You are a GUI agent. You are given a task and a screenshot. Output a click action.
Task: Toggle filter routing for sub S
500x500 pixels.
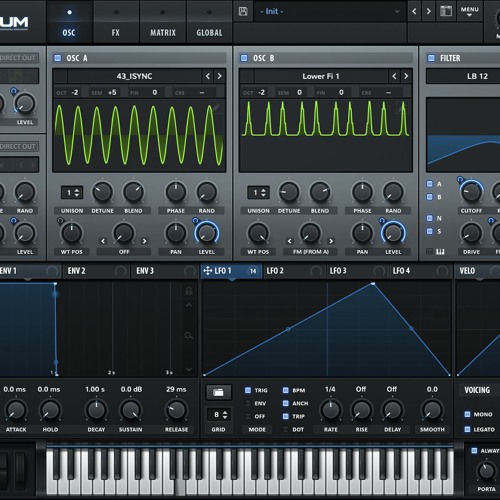click(x=430, y=231)
